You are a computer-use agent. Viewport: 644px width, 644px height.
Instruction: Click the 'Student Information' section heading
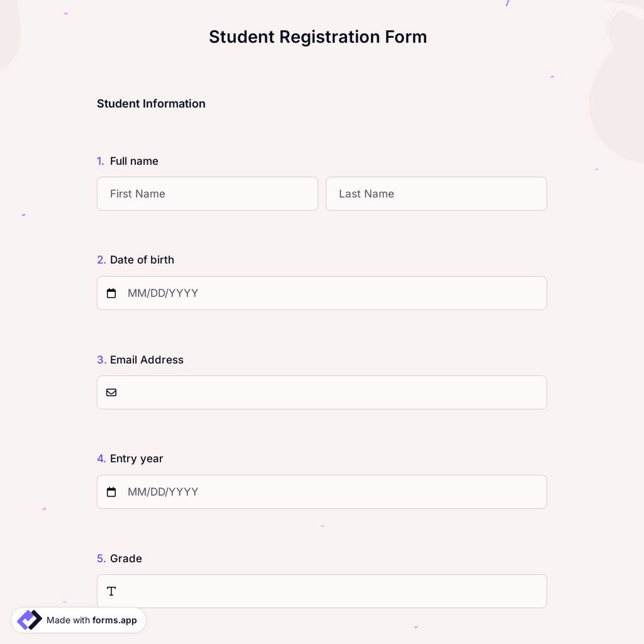tap(151, 103)
